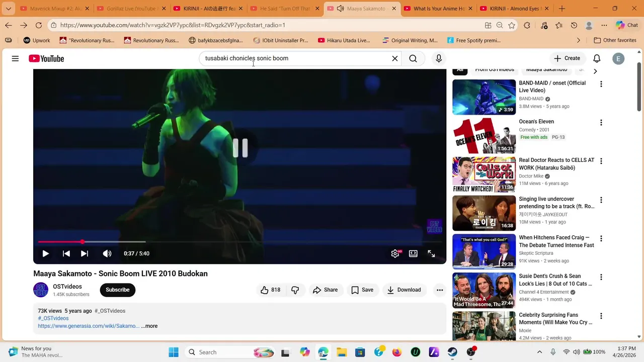Open browser Settings and more menu
Screen dimensions: 644x362
pyautogui.click(x=604, y=25)
